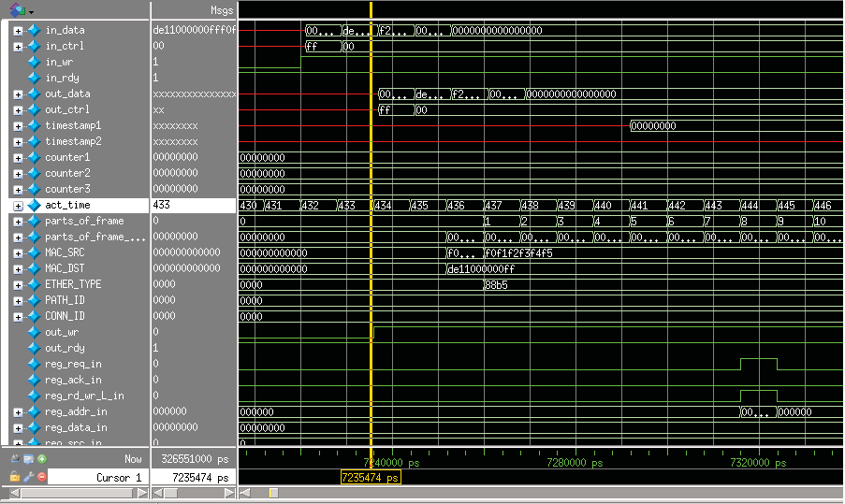Viewport: 845px width, 504px height.
Task: Click the reg_rd_wr_L_in signal diamond icon
Action: 34,396
